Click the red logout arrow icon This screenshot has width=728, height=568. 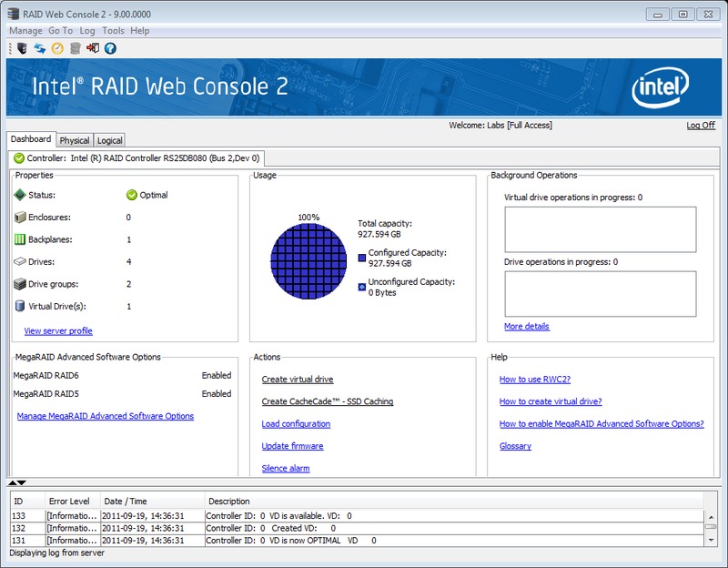(93, 48)
